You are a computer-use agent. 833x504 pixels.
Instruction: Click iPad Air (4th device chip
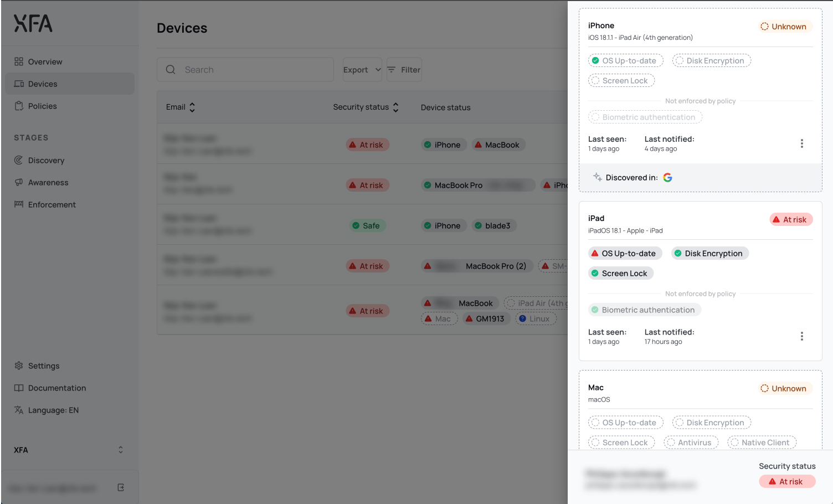tap(536, 303)
